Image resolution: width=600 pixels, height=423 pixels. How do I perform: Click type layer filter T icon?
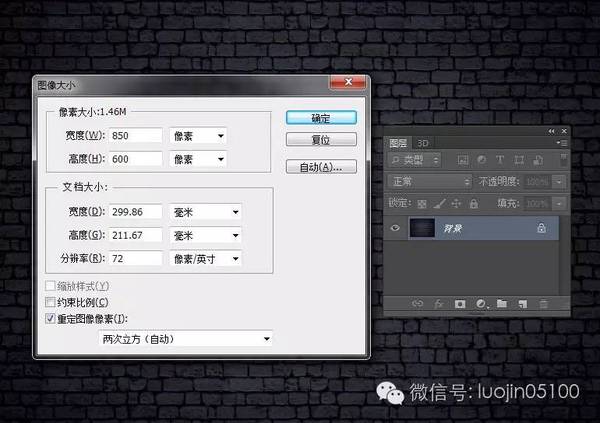tap(500, 160)
